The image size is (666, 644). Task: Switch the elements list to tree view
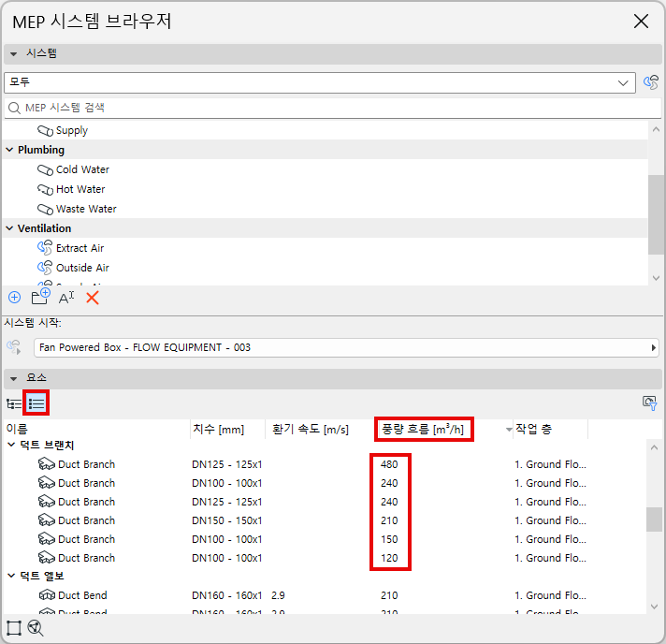[x=14, y=403]
